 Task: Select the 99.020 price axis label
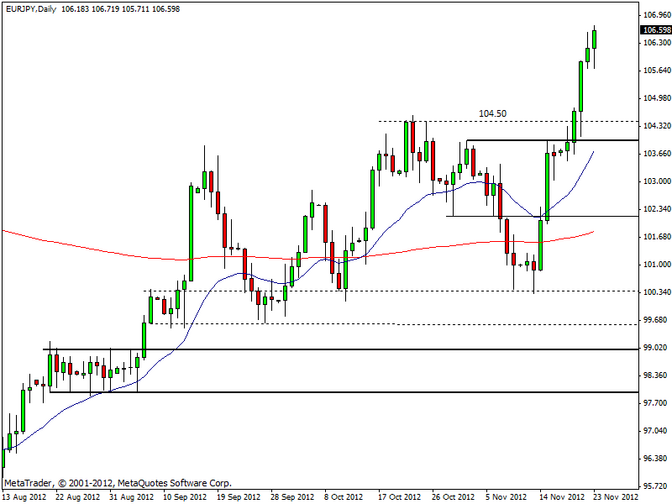click(x=654, y=347)
